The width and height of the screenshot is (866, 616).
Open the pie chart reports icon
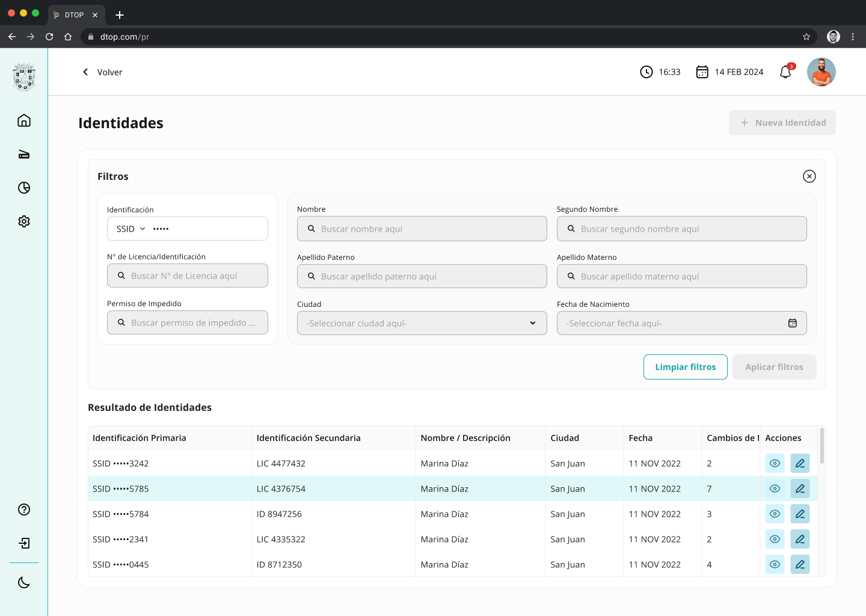click(x=24, y=188)
